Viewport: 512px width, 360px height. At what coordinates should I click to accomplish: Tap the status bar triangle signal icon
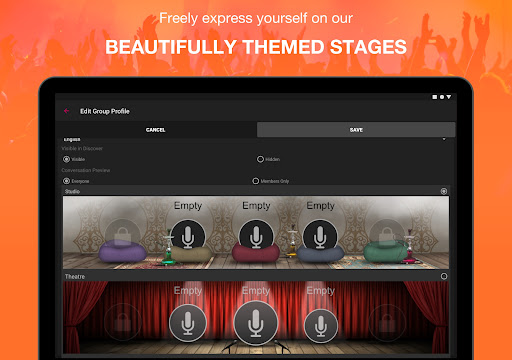click(x=449, y=97)
